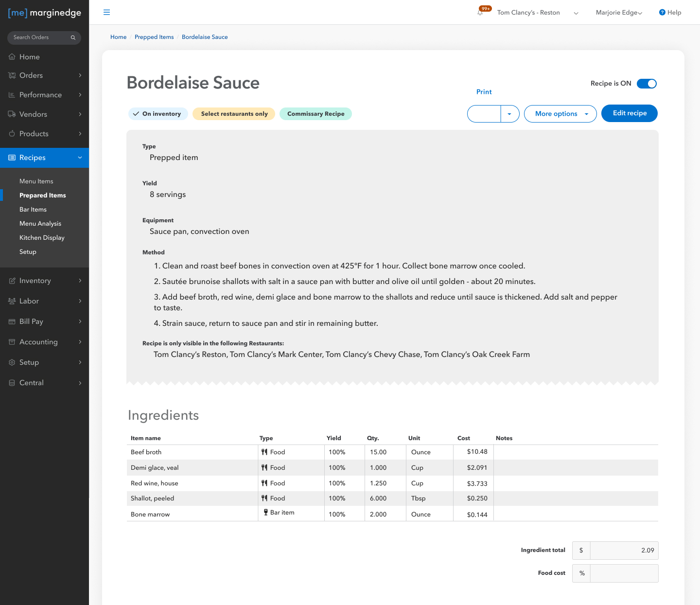The image size is (700, 605).
Task: Click the Labor people icon
Action: (x=12, y=301)
